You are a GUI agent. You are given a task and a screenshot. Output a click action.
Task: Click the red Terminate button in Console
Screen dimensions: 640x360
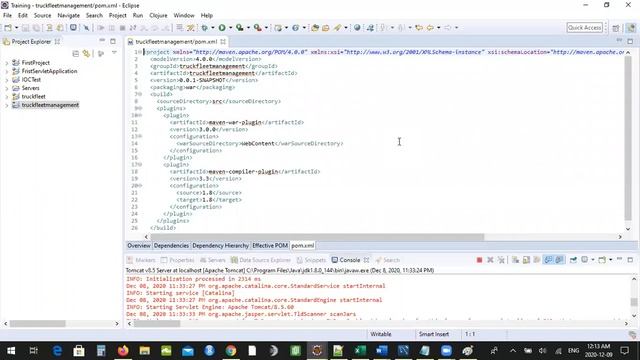[x=480, y=260]
